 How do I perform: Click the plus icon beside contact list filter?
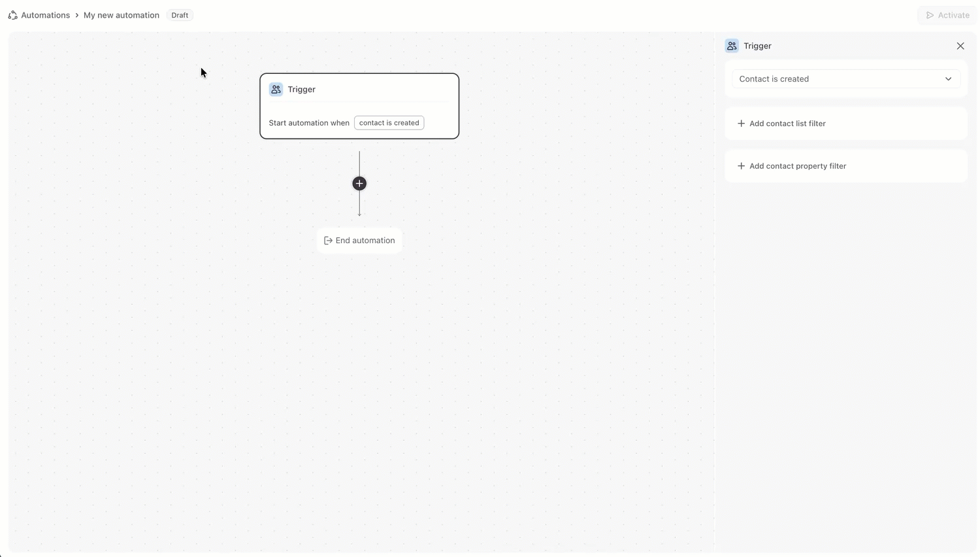[741, 124]
